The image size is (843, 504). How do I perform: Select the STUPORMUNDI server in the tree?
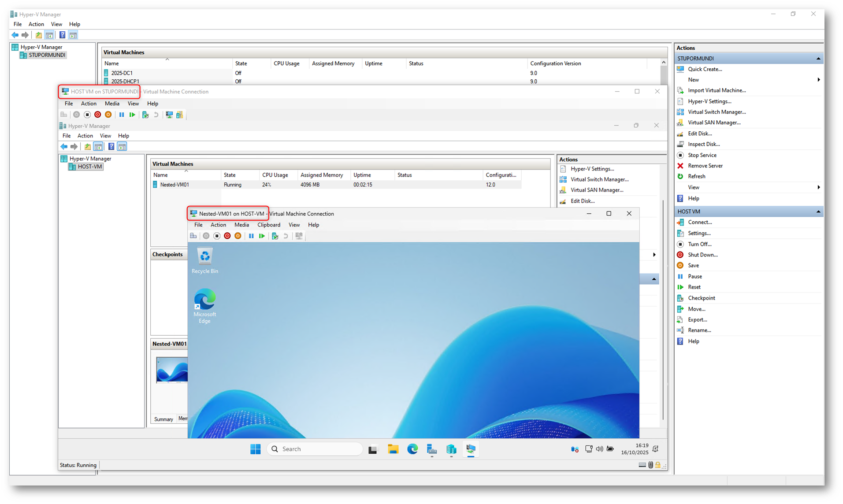[47, 55]
